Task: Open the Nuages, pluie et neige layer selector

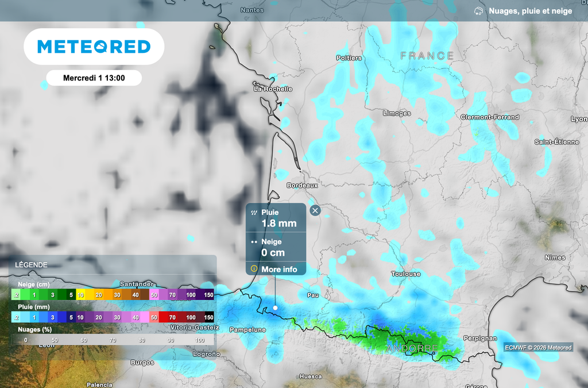Action: (529, 11)
